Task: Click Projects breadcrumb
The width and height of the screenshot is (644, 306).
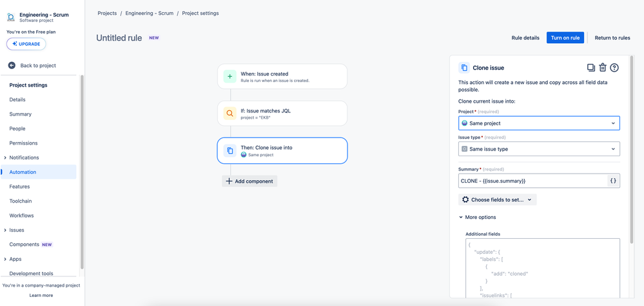Action: coord(107,13)
